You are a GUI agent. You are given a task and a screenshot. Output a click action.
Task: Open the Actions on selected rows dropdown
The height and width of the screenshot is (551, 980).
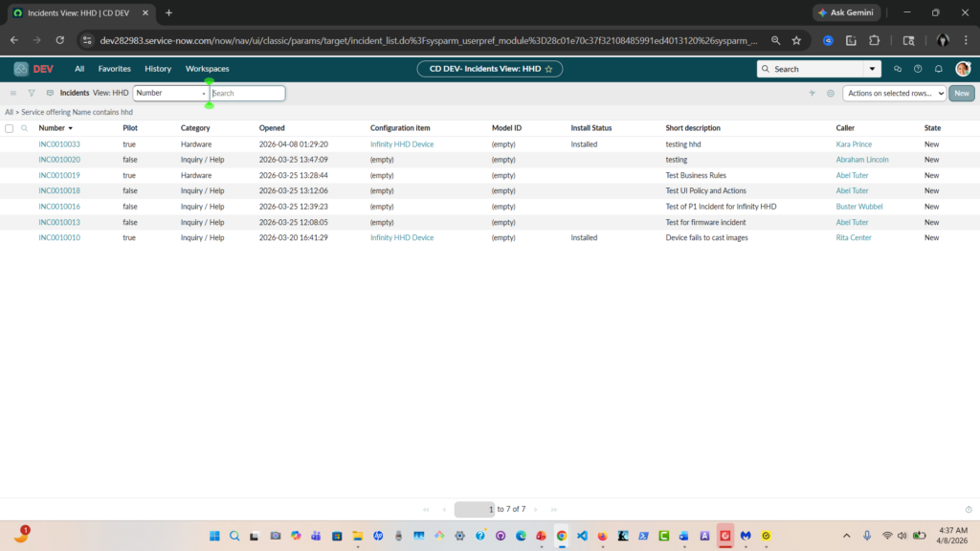click(896, 93)
